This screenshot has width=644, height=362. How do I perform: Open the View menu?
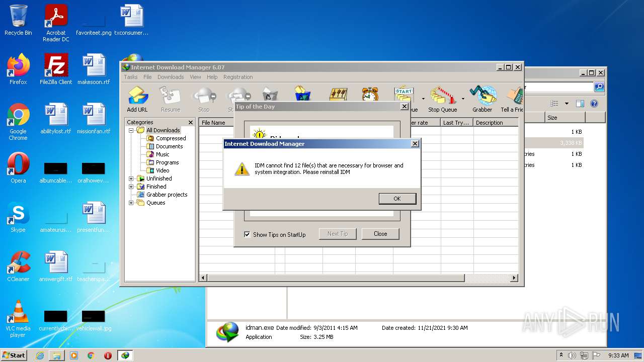click(195, 77)
